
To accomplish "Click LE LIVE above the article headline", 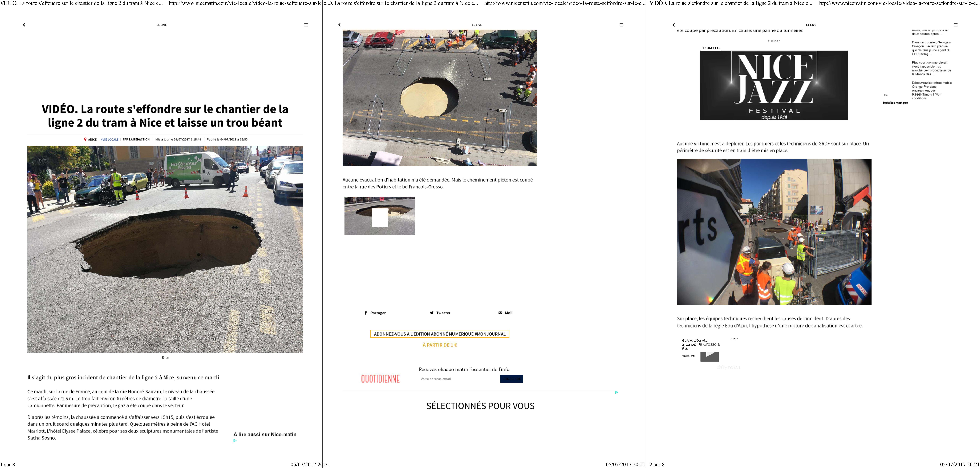I will tap(162, 25).
